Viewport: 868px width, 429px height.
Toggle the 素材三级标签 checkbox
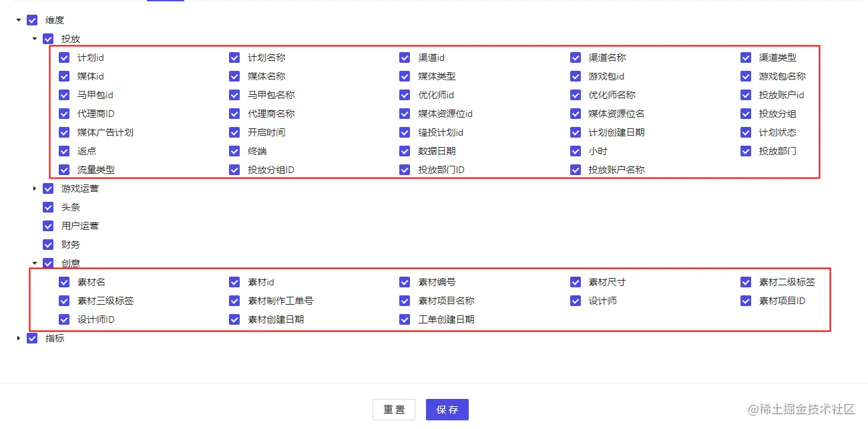64,301
